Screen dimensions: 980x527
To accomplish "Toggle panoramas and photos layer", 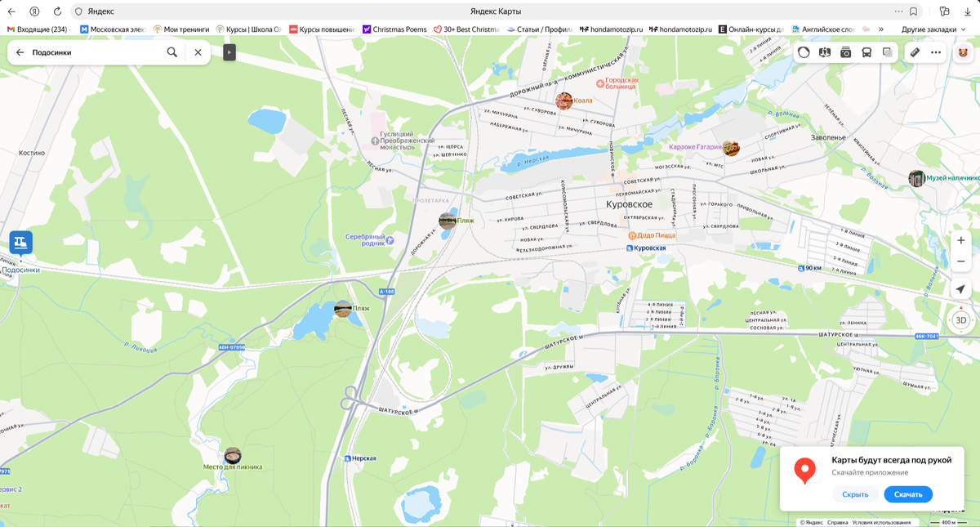I will tap(846, 52).
